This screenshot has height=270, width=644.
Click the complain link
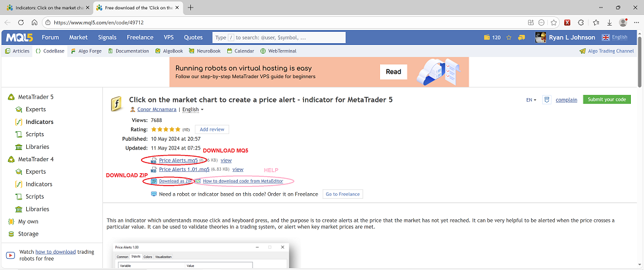[x=567, y=100]
